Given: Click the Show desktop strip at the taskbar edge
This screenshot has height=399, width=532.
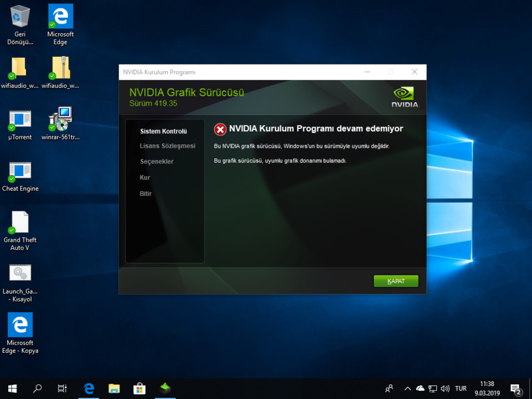Looking at the screenshot, I should click(530, 388).
